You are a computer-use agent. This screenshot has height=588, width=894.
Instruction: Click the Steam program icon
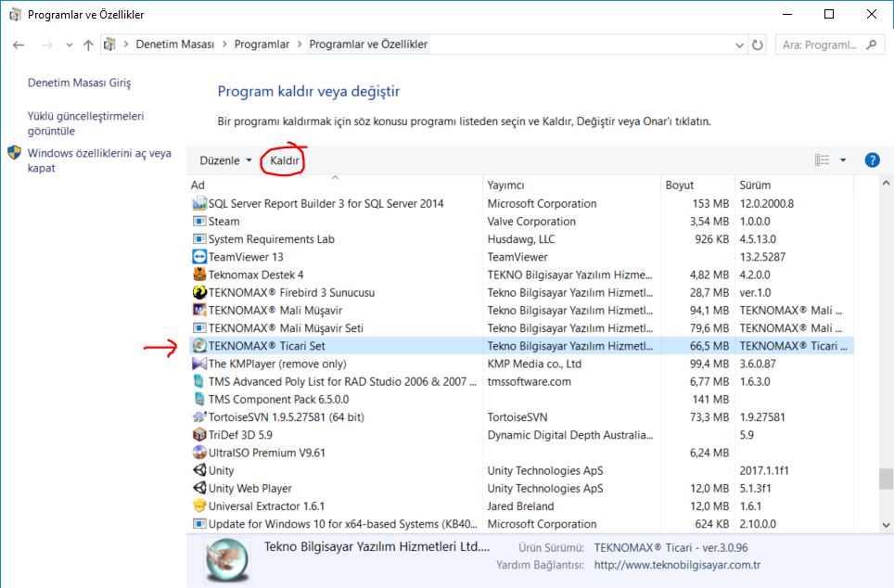[199, 222]
